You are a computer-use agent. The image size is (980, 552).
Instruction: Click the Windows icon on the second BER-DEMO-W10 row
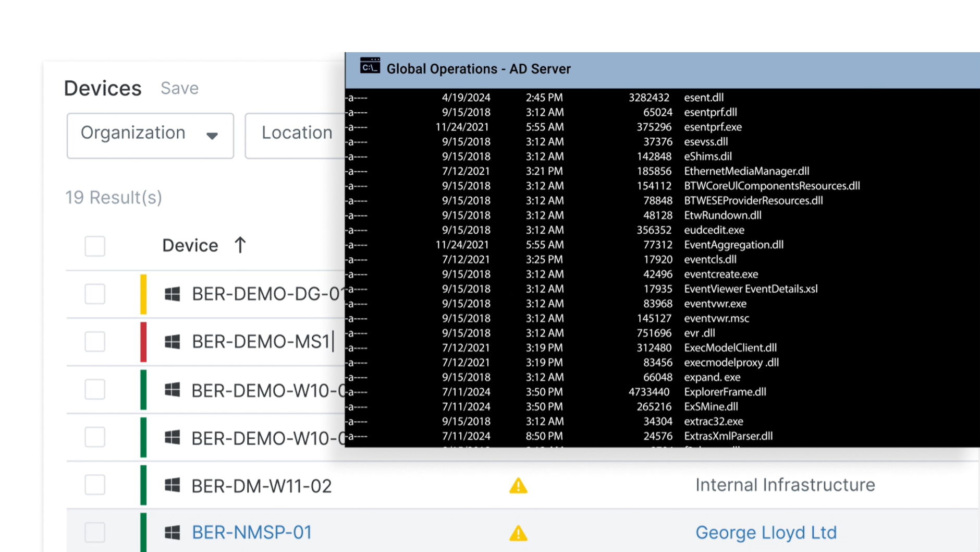tap(173, 437)
